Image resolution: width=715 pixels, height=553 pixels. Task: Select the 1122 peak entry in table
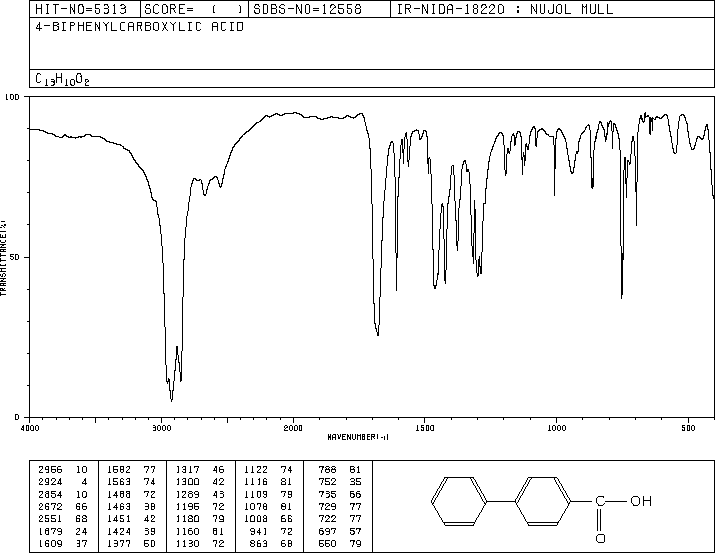(x=269, y=470)
